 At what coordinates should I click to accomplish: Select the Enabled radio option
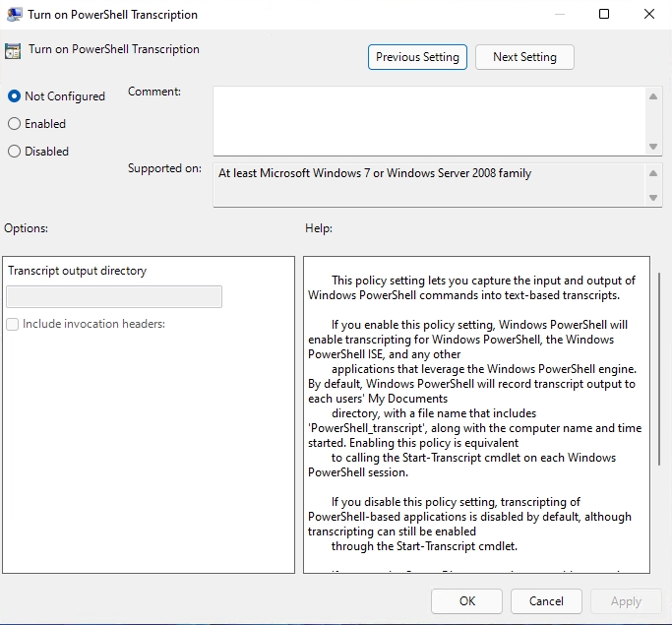[x=14, y=124]
